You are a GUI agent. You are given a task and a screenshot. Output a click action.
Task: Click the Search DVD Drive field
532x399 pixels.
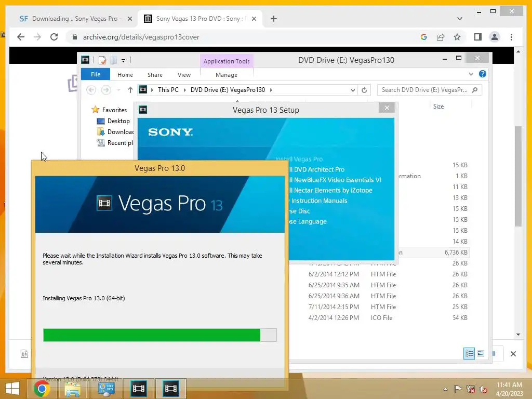coord(429,90)
